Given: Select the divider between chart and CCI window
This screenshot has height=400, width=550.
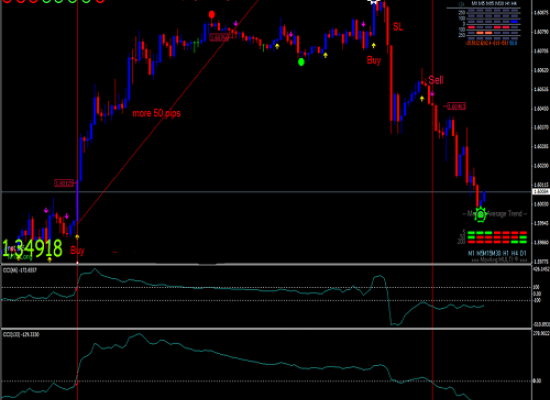Looking at the screenshot, I should point(266,264).
